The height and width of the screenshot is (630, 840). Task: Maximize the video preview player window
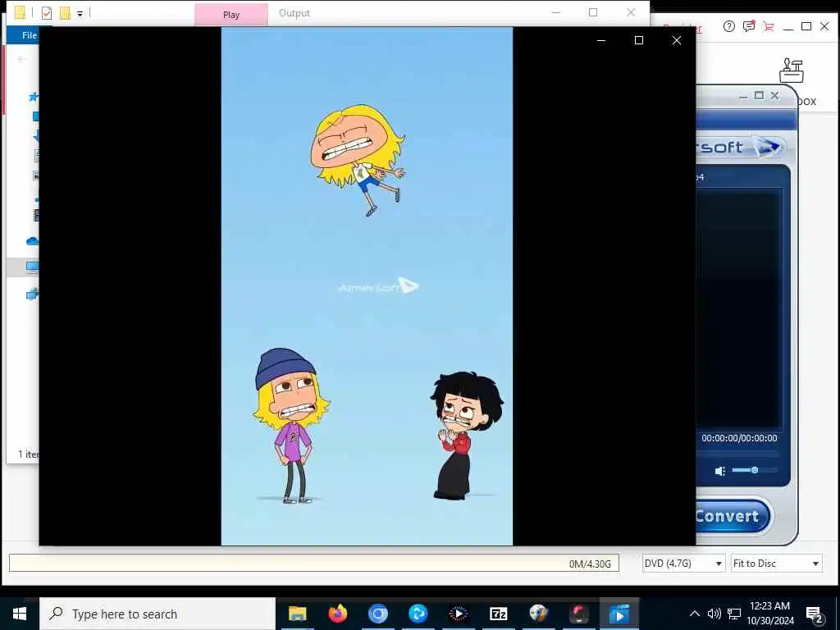coord(638,40)
